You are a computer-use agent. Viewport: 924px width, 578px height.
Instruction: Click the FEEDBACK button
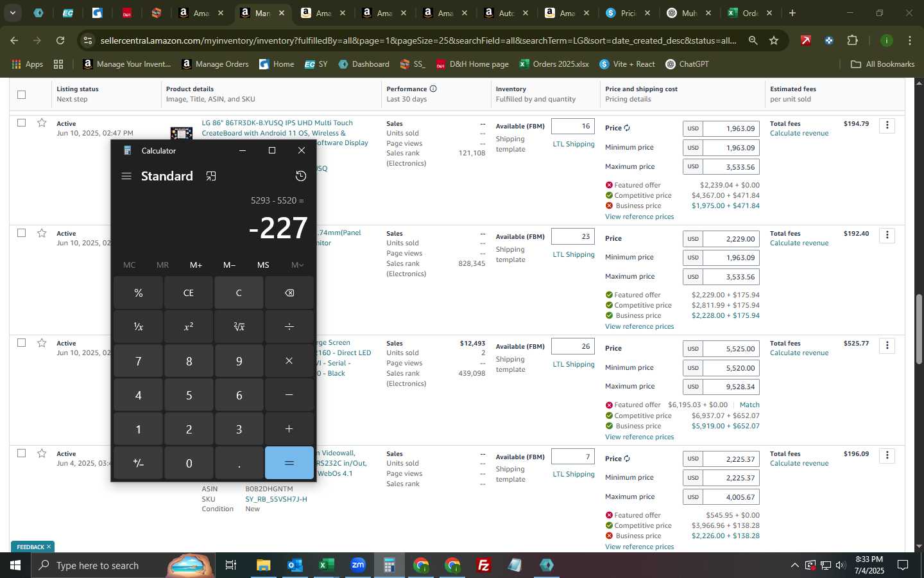coord(33,547)
